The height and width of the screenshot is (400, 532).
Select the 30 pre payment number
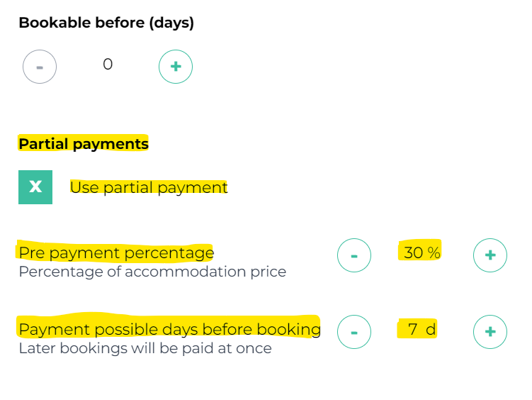pos(413,252)
